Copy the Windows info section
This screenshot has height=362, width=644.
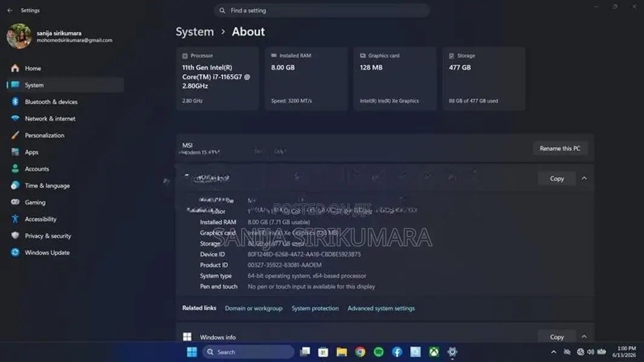557,337
